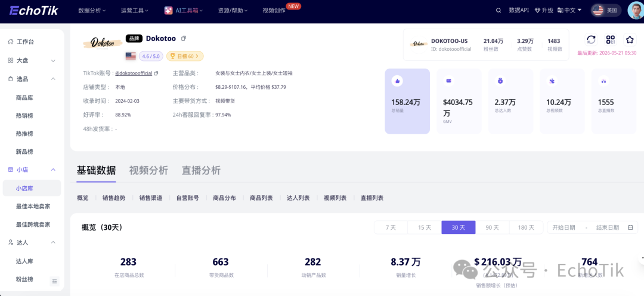The height and width of the screenshot is (296, 644).
Task: Switch region with 美国 selector
Action: (x=606, y=11)
